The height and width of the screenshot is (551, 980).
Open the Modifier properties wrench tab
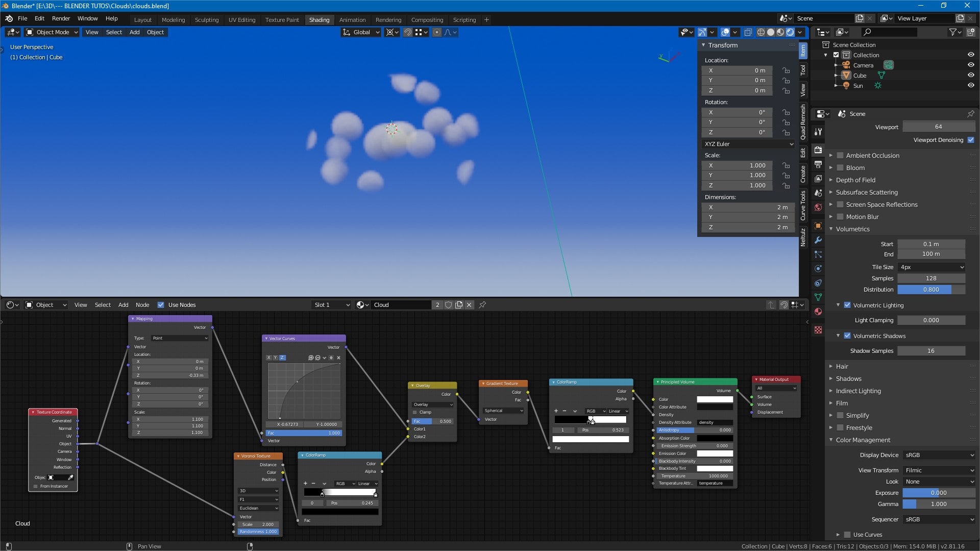click(x=818, y=240)
